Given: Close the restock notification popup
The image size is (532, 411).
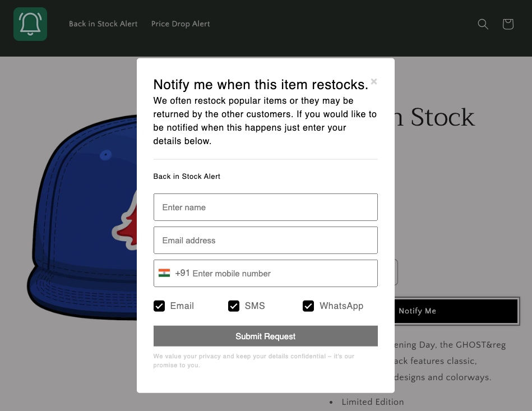Looking at the screenshot, I should point(374,82).
